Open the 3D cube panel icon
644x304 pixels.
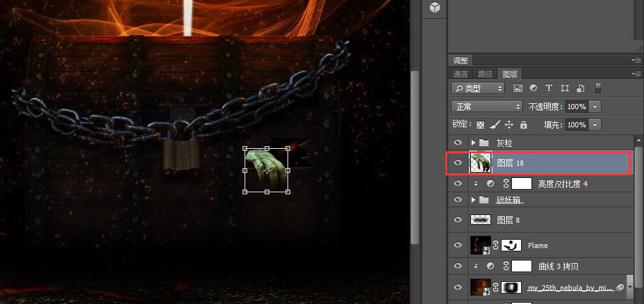coord(435,8)
